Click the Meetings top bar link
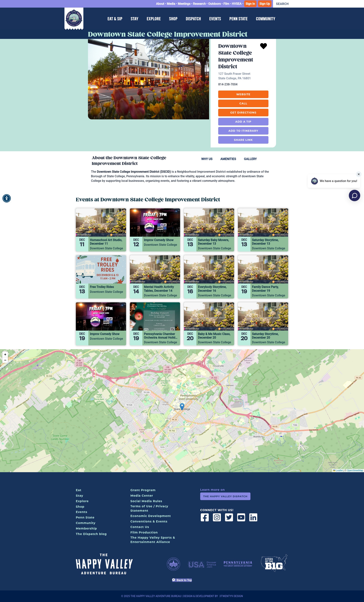The image size is (364, 602). point(184,4)
